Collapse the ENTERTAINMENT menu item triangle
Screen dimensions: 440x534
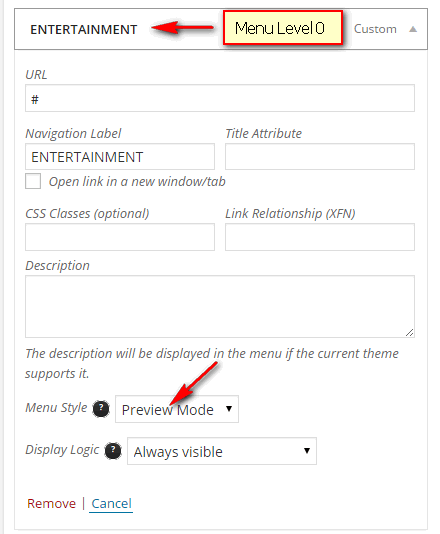click(413, 29)
